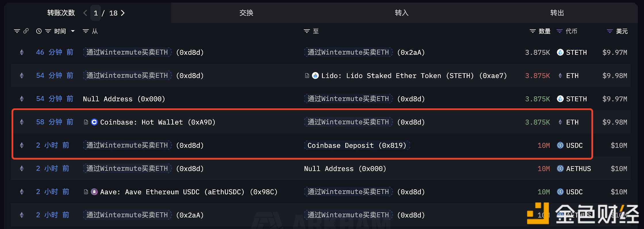
Task: Click the next page chevron
Action: (123, 13)
